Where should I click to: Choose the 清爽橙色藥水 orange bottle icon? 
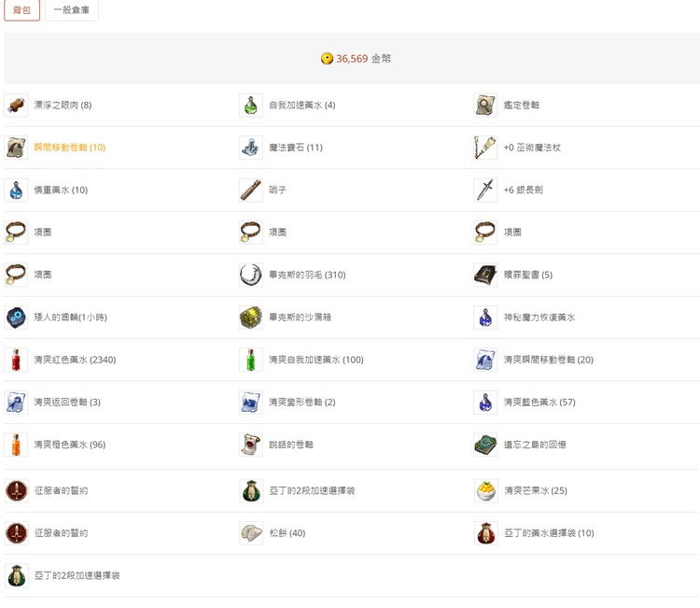pyautogui.click(x=16, y=445)
